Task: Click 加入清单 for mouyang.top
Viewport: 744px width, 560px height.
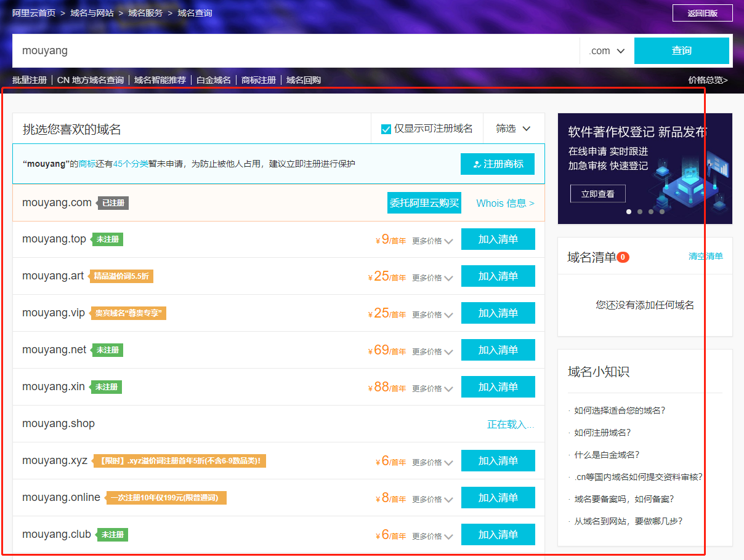Action: pos(498,239)
